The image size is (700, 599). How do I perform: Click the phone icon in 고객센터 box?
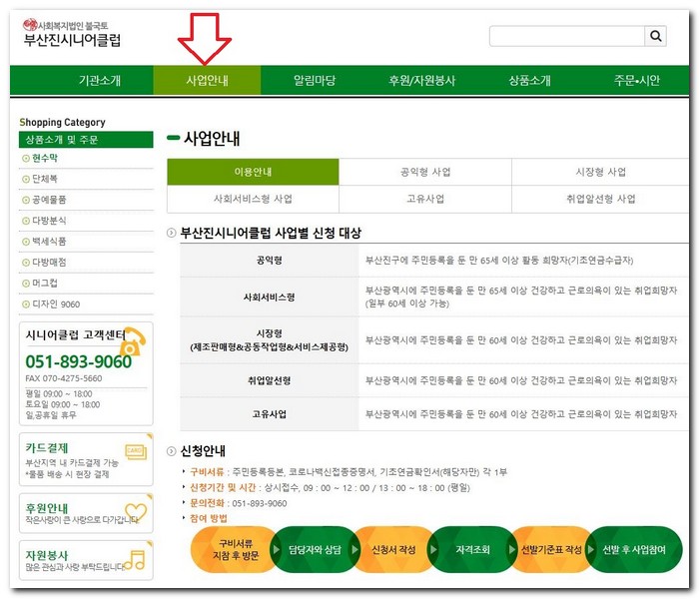point(135,341)
